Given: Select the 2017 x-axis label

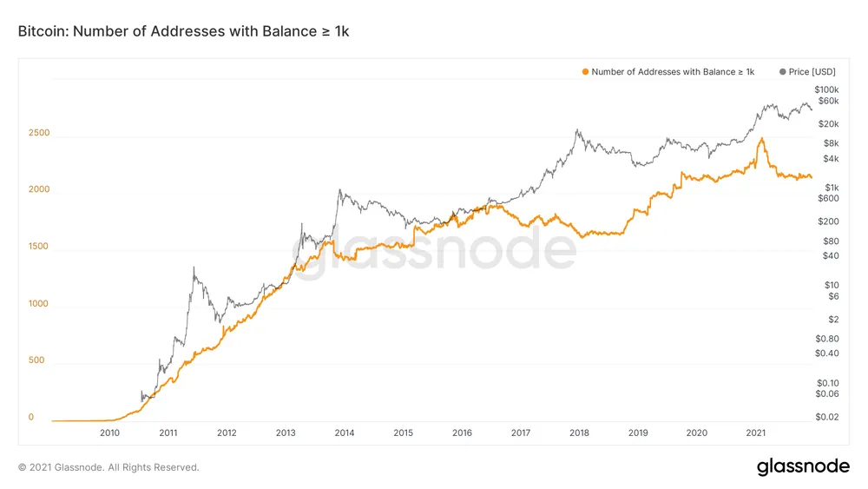Looking at the screenshot, I should [x=521, y=433].
